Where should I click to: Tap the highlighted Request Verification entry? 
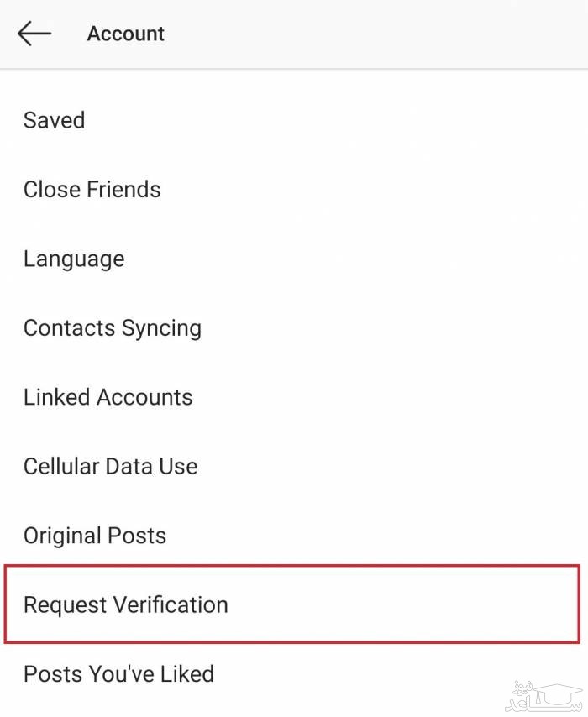point(126,604)
